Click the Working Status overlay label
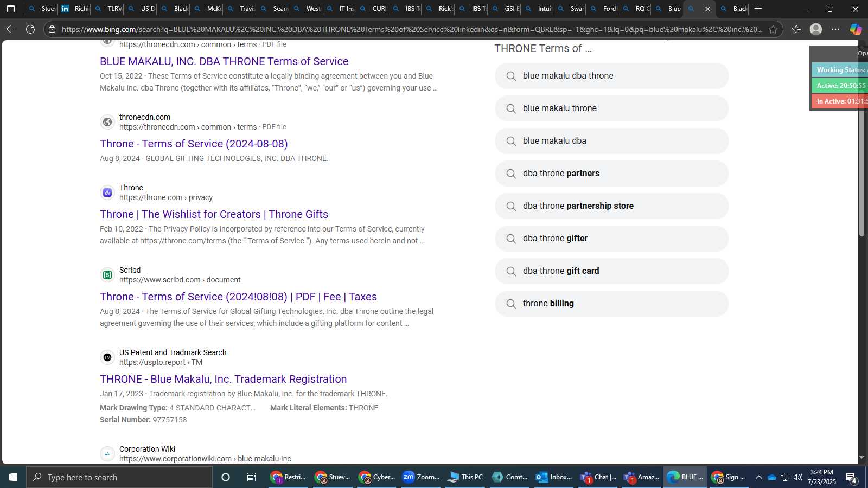The image size is (868, 488). pos(840,69)
